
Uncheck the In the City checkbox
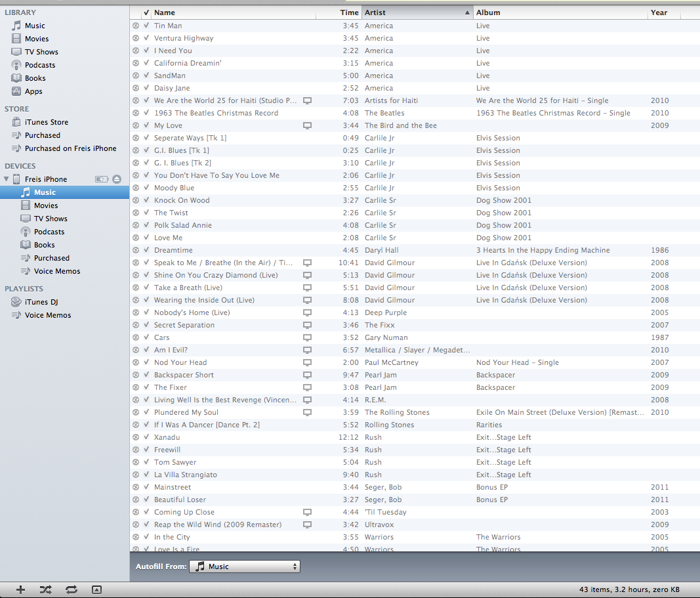click(146, 537)
